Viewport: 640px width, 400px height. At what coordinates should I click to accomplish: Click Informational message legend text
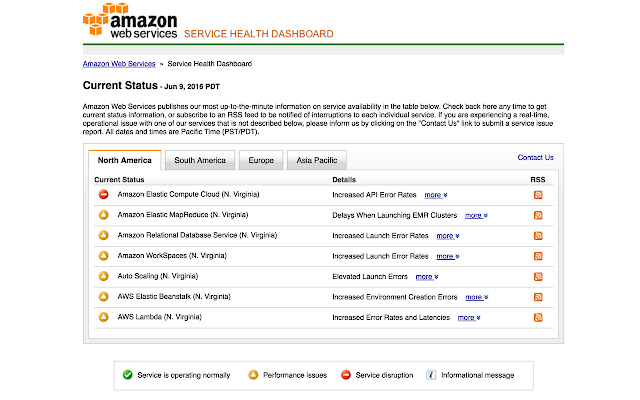pos(478,375)
